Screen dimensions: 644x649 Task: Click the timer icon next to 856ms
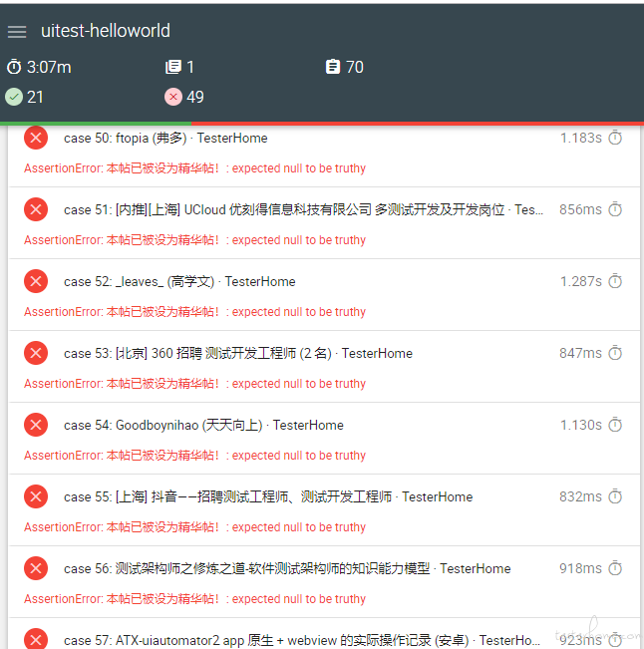tap(615, 209)
